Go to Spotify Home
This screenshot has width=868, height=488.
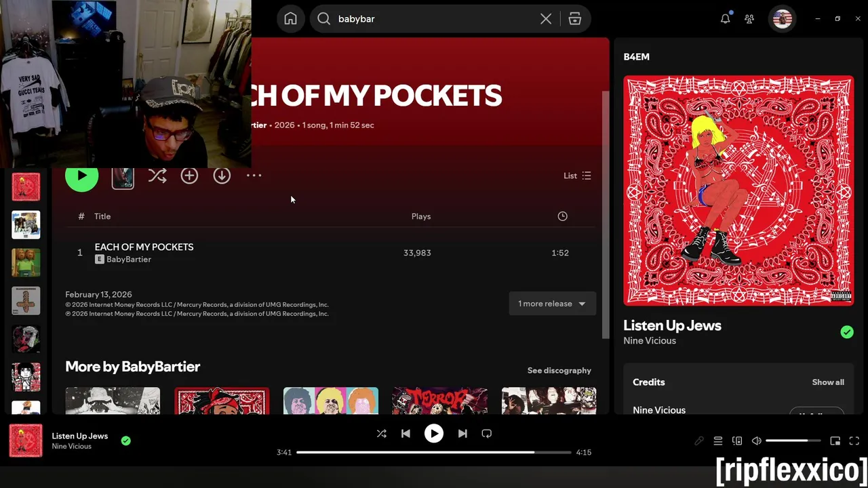290,19
